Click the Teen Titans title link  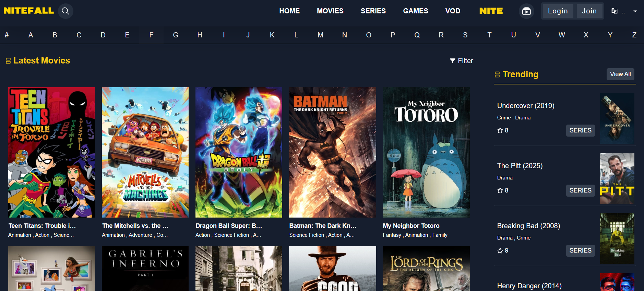(x=42, y=226)
